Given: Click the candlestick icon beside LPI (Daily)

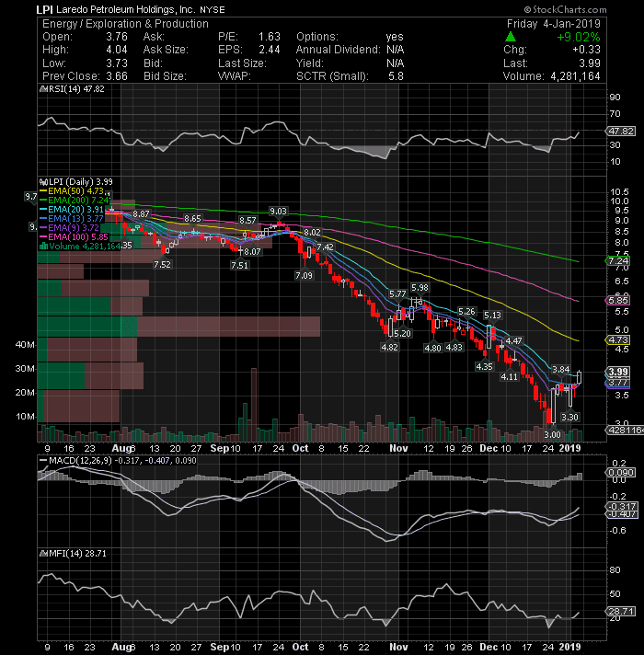Looking at the screenshot, I should tap(42, 182).
